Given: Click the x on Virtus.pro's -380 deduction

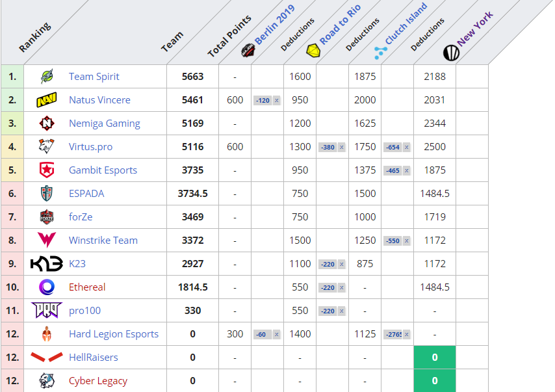Looking at the screenshot, I should click(341, 148).
